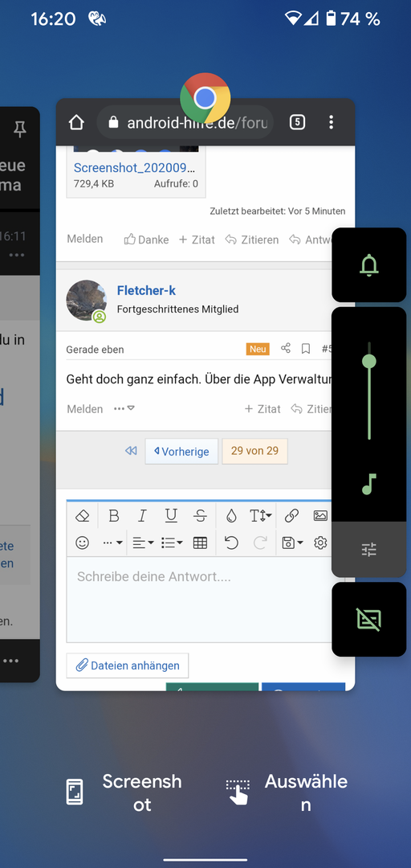Click the Dateien anhängen button

127,665
